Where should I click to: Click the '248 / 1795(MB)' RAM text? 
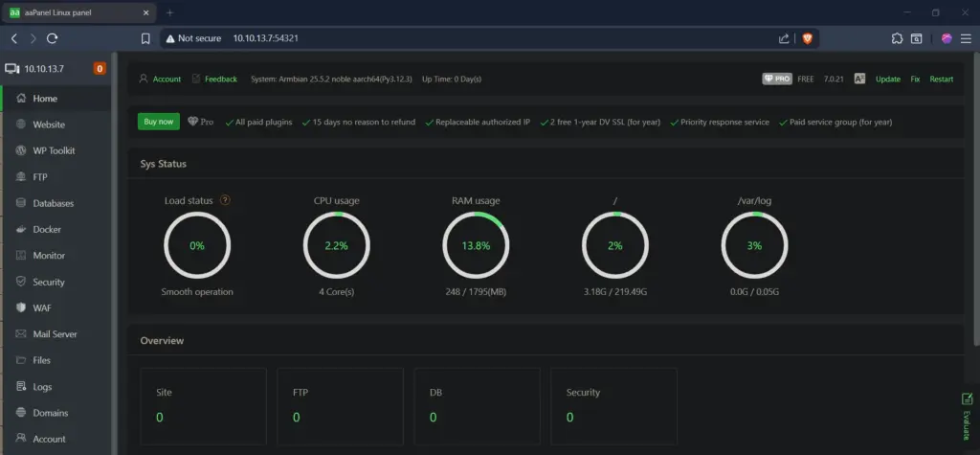click(x=476, y=292)
